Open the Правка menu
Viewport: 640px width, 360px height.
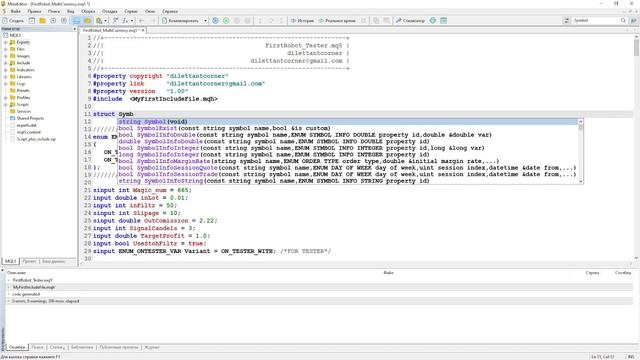[34, 11]
